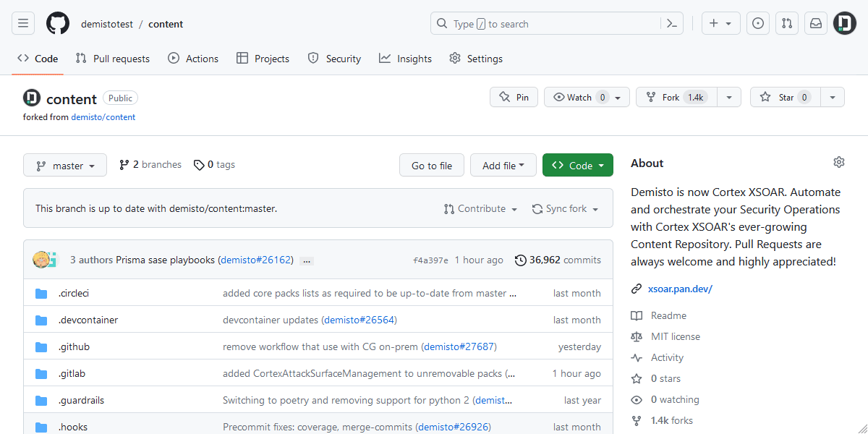Open the demisto#27687 link in .github row
This screenshot has height=434, width=868.
(459, 347)
